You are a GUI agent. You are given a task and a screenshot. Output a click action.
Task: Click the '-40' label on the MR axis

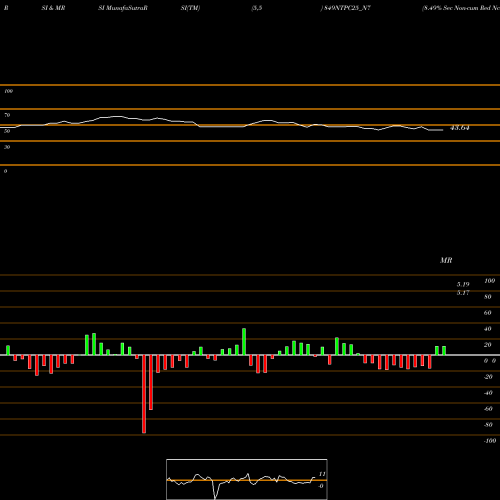point(488,393)
